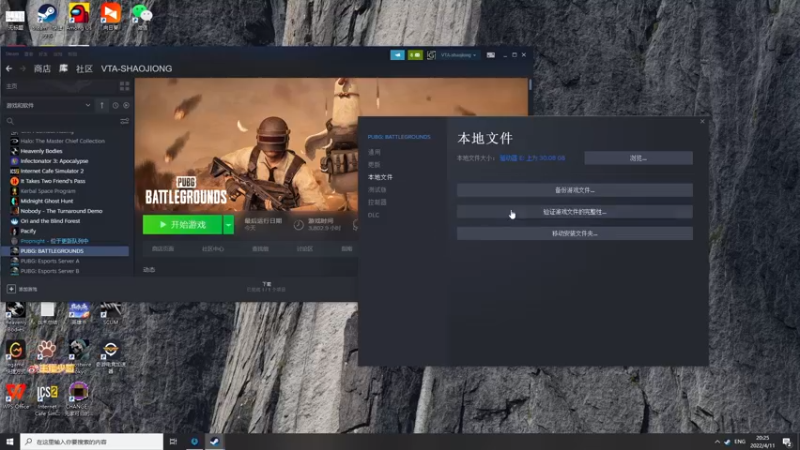Viewport: 800px width, 450px height.
Task: Select the Local Files section in properties
Action: point(380,177)
